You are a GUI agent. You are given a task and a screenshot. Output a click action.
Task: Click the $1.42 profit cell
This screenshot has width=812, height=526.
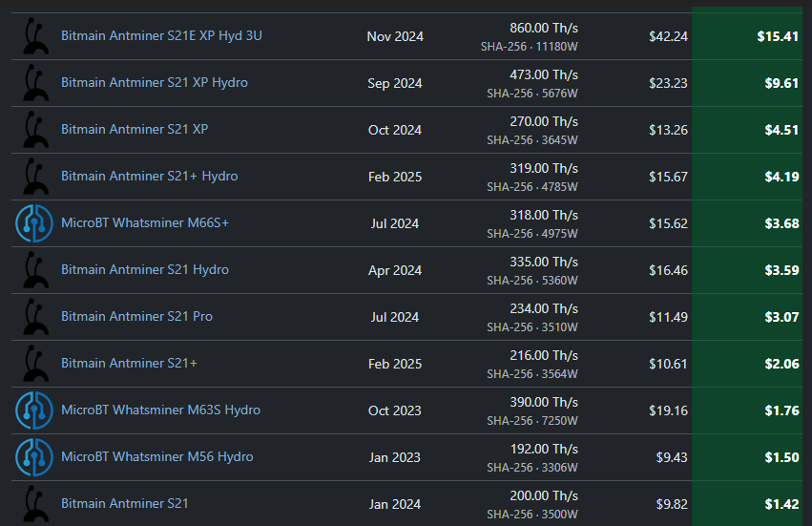(x=747, y=504)
